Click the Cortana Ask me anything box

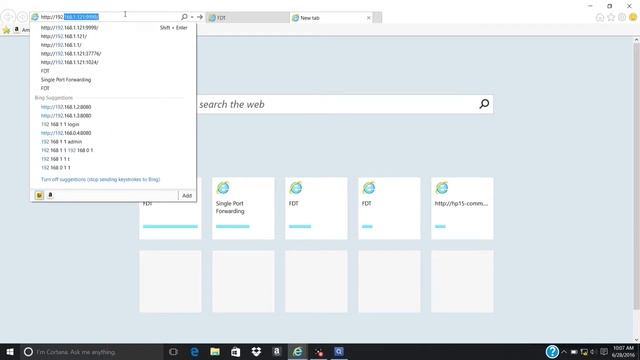click(92, 352)
